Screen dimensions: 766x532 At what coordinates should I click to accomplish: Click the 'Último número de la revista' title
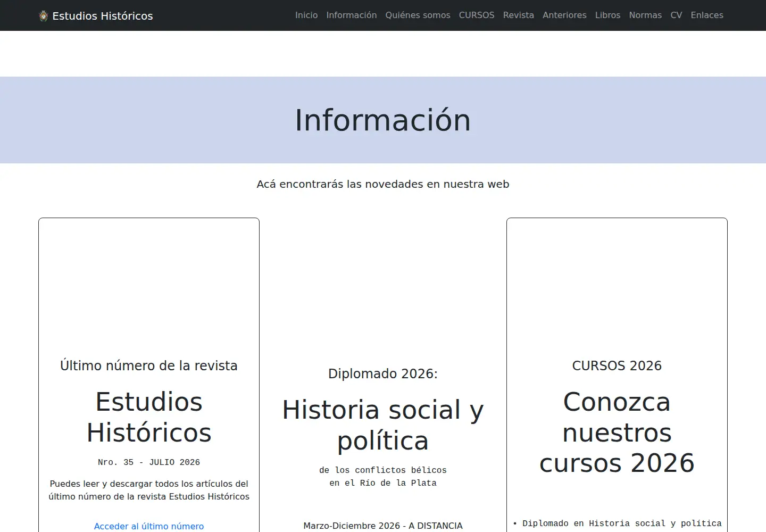149,365
